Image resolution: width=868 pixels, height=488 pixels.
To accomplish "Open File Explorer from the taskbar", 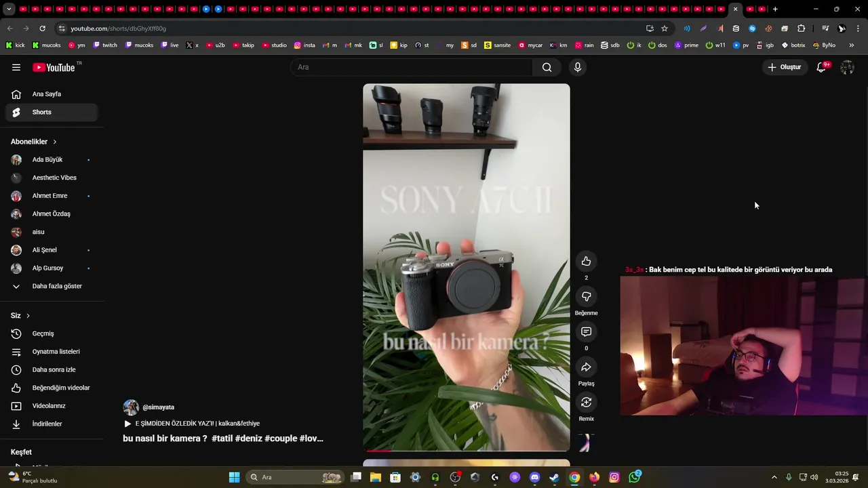I will [376, 477].
